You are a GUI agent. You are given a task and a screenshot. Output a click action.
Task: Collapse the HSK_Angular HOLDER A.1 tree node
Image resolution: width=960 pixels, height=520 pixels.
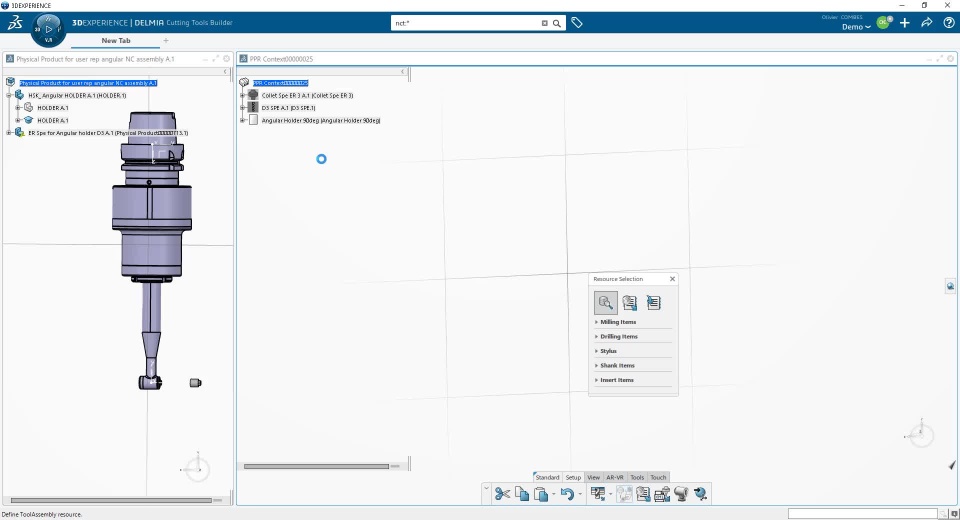click(9, 96)
